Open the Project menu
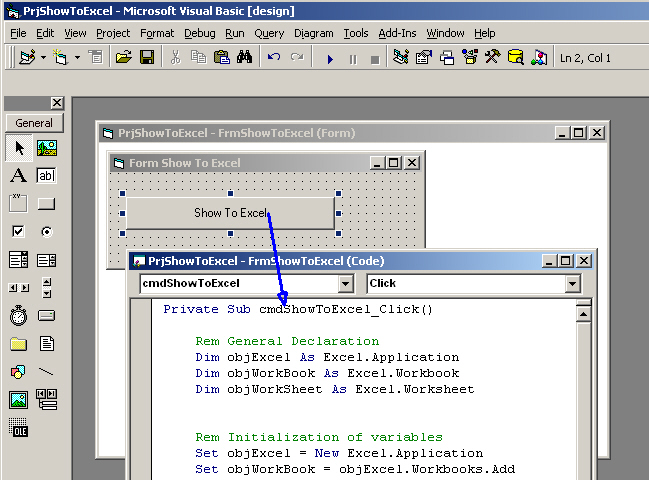The height and width of the screenshot is (480, 649). pyautogui.click(x=113, y=33)
